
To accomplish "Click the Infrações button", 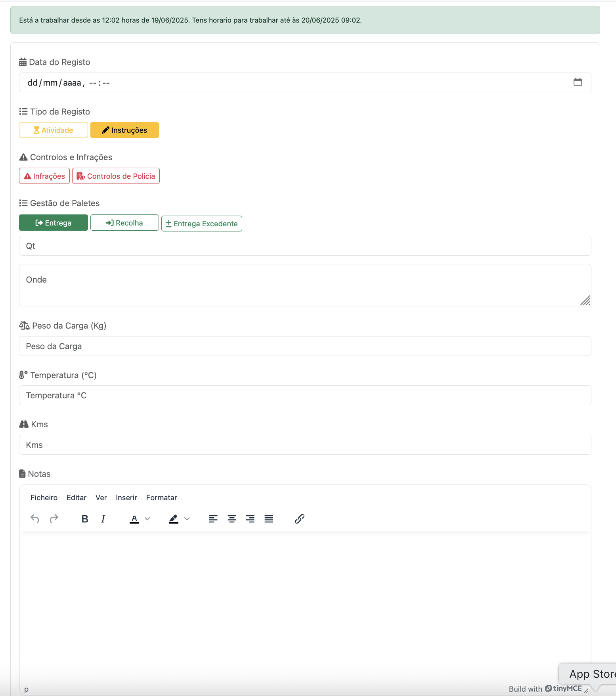I will [44, 176].
